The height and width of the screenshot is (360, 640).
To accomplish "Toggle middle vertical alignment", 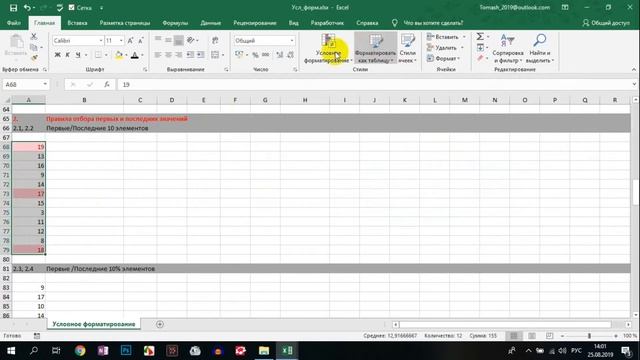I will [x=168, y=40].
